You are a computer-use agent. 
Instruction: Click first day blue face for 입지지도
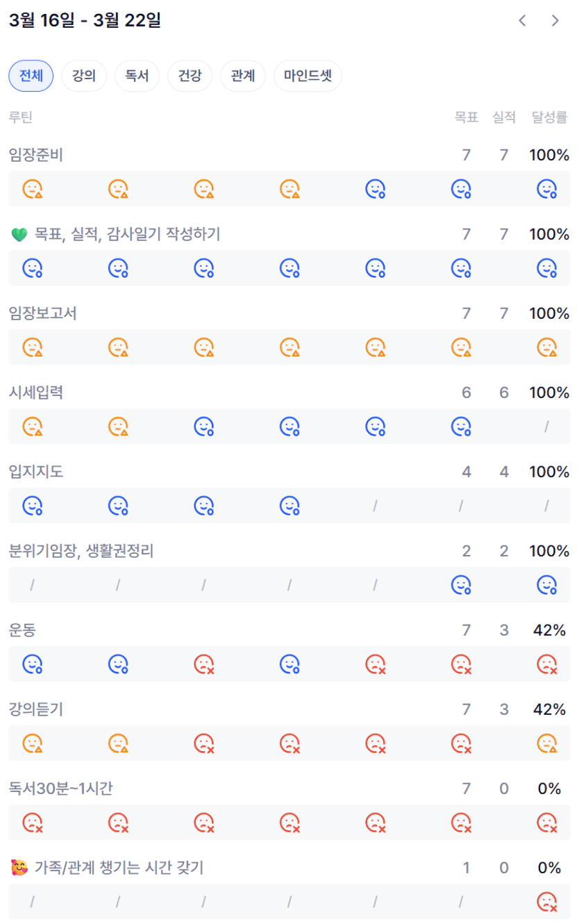(x=33, y=506)
